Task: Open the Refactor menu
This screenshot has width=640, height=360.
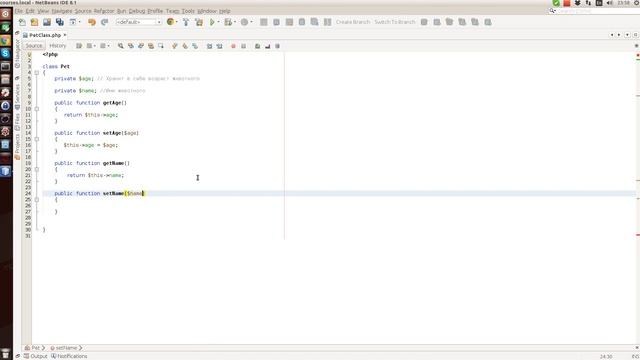Action: (104, 11)
